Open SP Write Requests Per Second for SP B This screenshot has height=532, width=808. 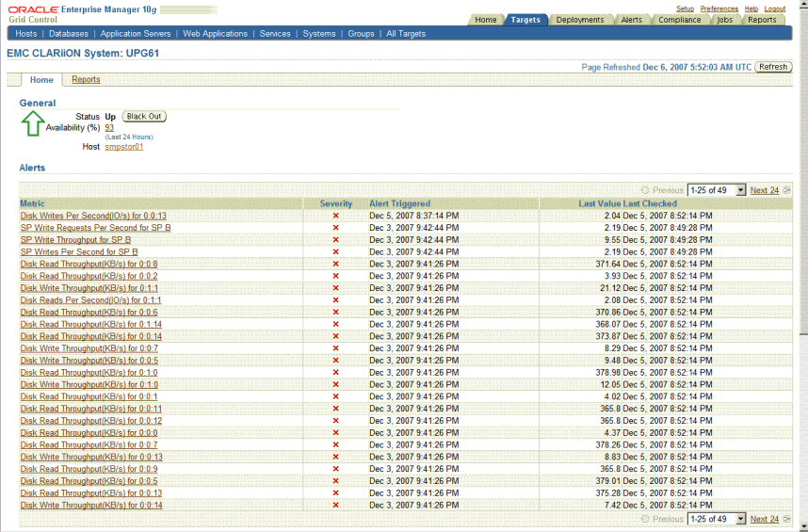tap(95, 228)
